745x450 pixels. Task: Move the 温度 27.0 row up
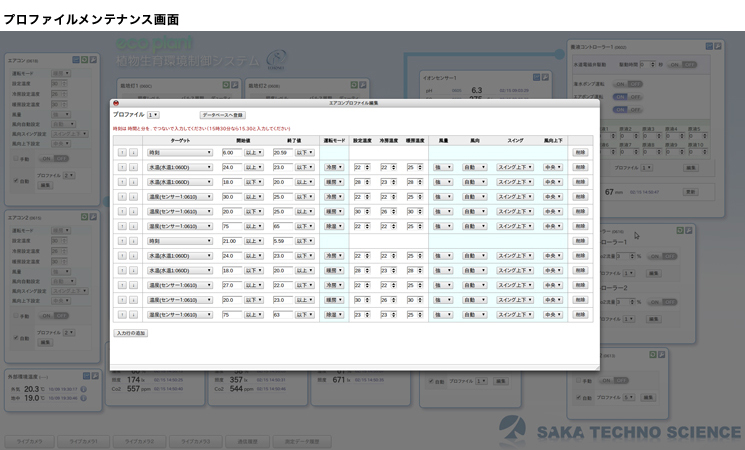click(x=122, y=285)
